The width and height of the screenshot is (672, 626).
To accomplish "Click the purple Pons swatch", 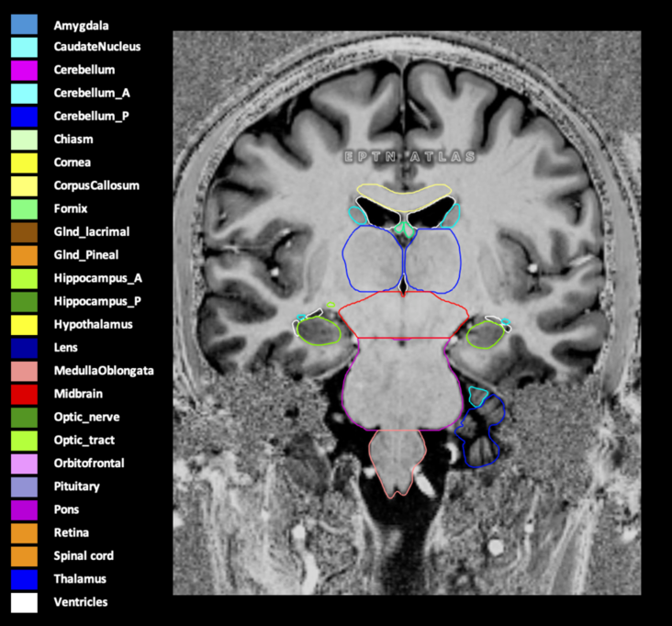I will pos(24,510).
